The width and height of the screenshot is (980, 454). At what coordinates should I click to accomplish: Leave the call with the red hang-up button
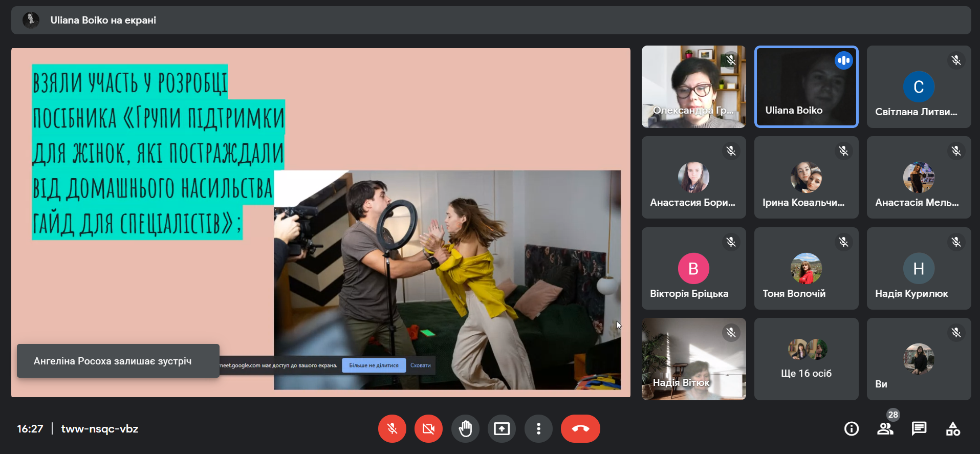click(x=580, y=428)
